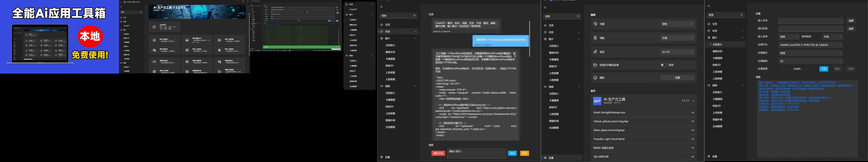Collapse the 视频 group chevron in the chat window

(415, 86)
